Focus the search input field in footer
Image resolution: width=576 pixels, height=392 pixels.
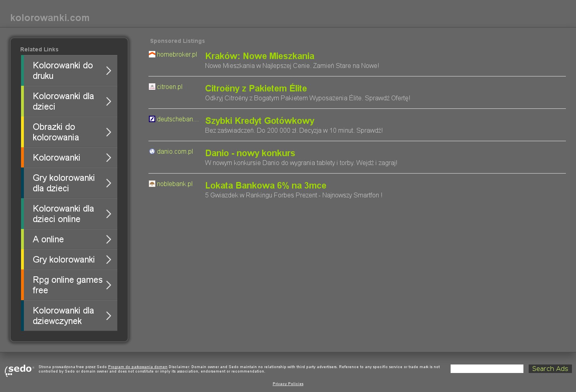point(487,369)
